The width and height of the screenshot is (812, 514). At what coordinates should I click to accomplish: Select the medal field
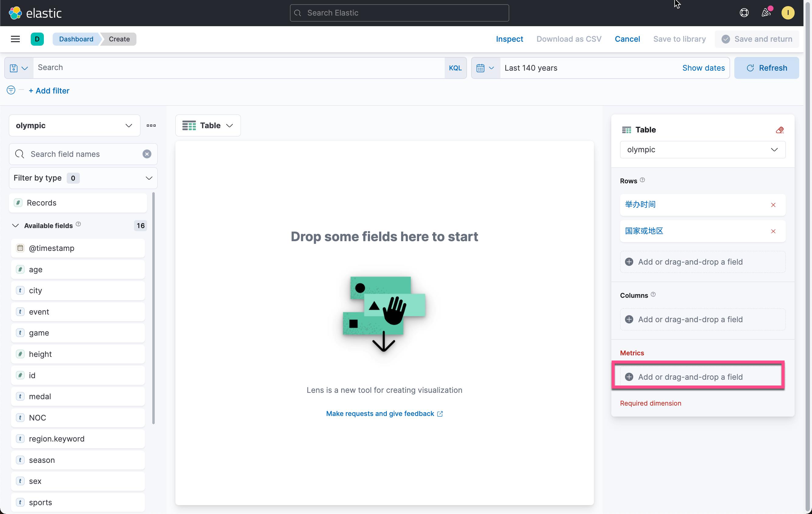point(78,396)
